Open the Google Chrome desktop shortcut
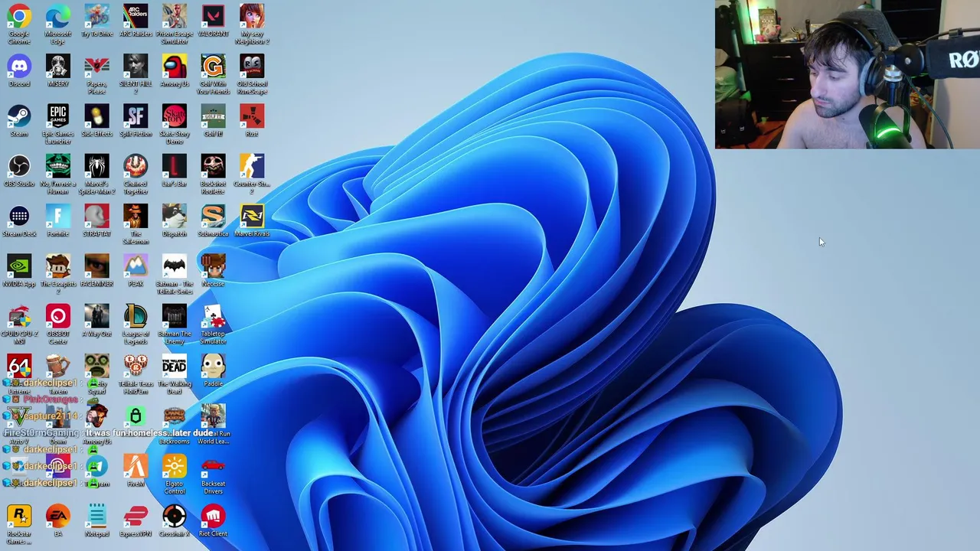This screenshot has width=980, height=551. click(19, 17)
